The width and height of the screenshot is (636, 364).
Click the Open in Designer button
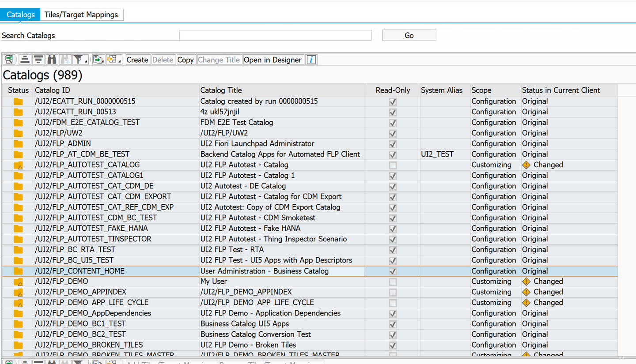click(x=273, y=60)
